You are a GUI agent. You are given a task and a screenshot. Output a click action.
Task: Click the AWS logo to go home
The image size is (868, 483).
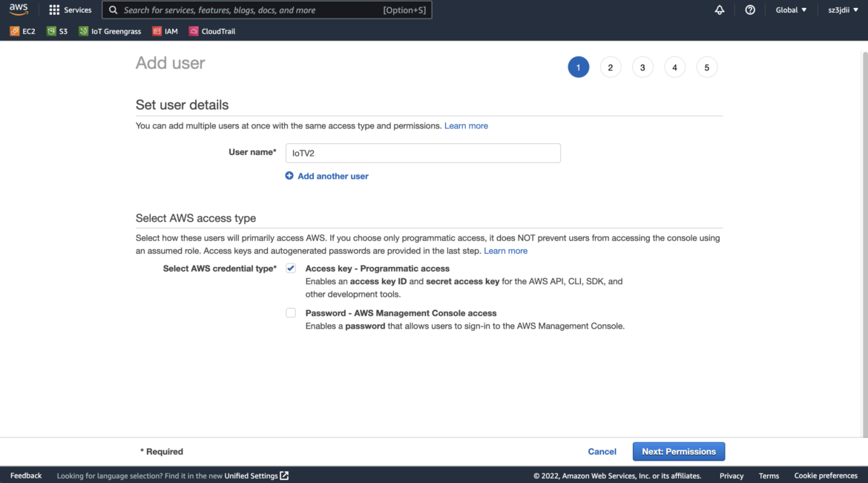click(x=18, y=10)
